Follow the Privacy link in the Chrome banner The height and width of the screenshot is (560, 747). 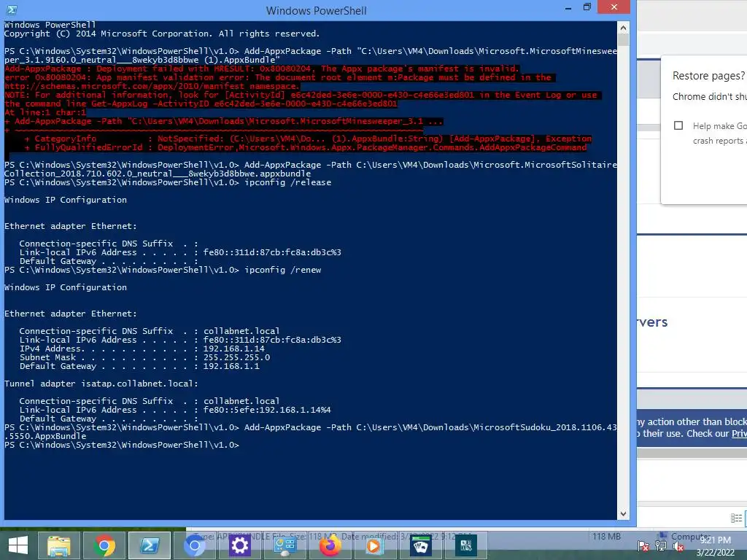(x=739, y=434)
